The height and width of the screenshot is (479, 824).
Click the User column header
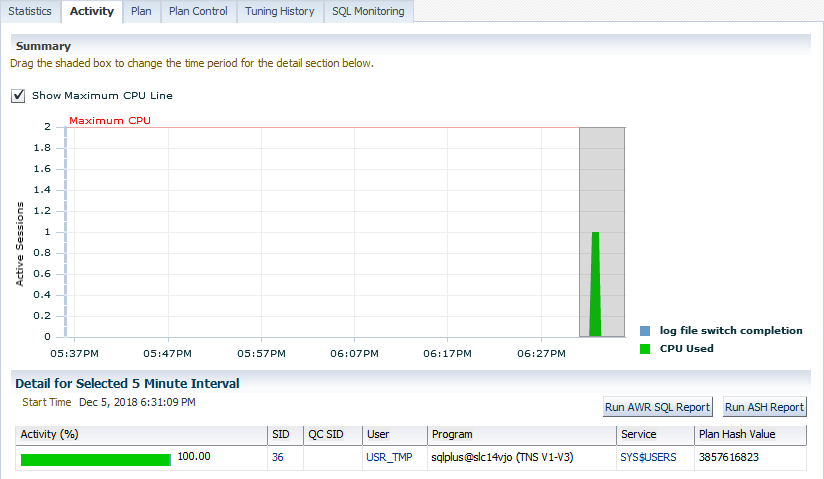395,435
